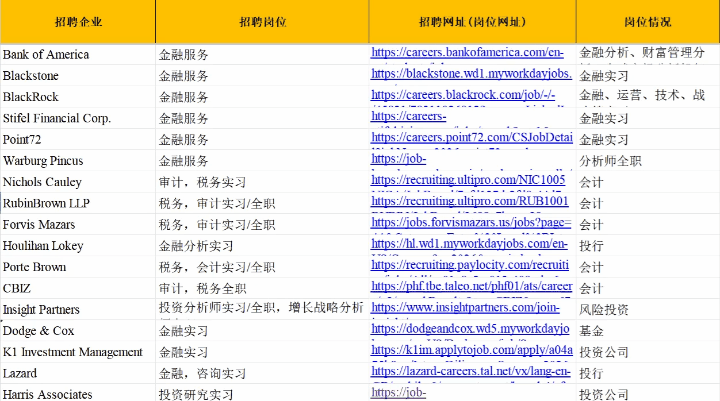Select the Warburg Pincus cell

point(78,161)
